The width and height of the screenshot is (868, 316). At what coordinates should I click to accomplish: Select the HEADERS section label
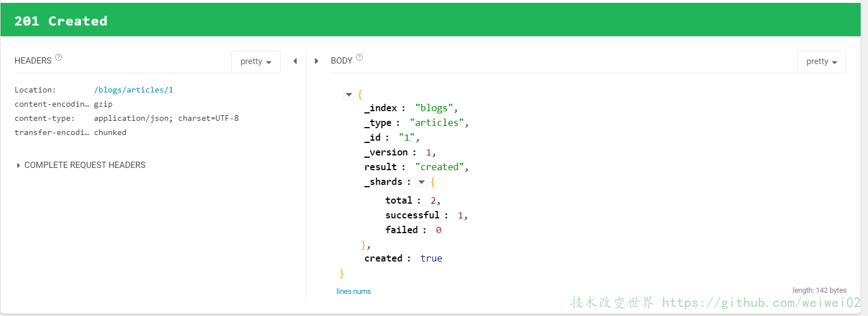tap(33, 61)
